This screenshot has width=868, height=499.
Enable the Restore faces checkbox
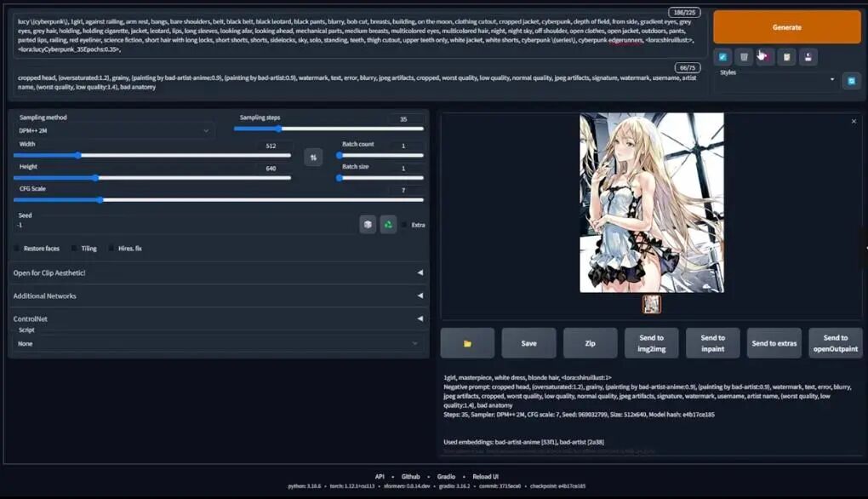tap(17, 248)
